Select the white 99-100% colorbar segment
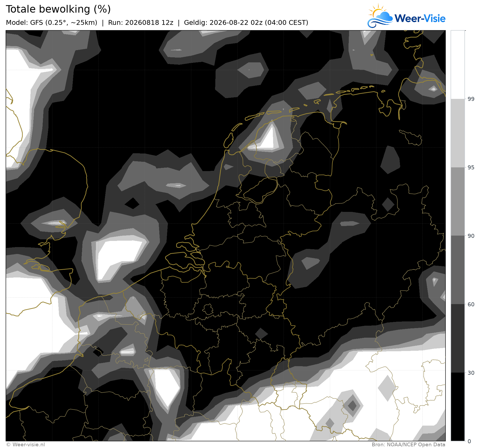 458,65
